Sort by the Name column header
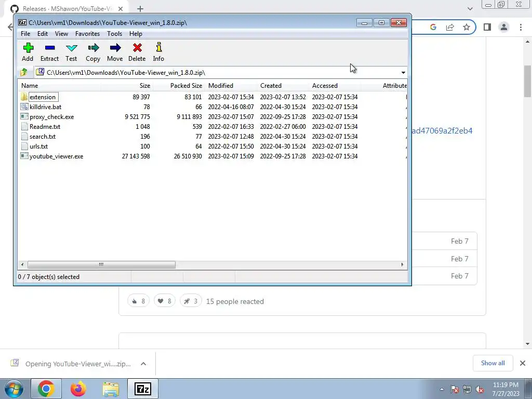The image size is (532, 399). coord(59,86)
